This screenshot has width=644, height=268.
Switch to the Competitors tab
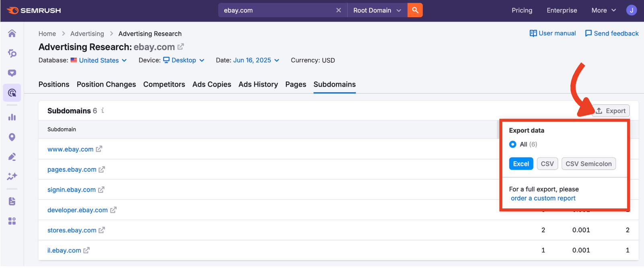tap(164, 84)
